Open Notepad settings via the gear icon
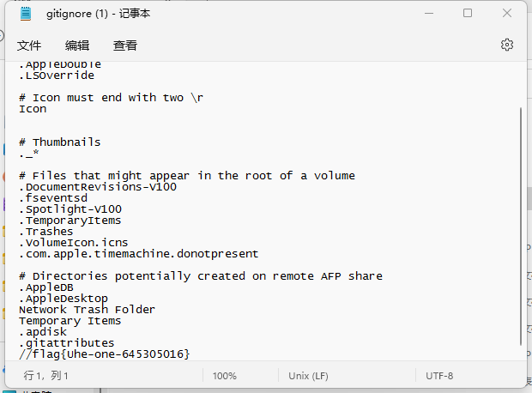 (x=507, y=45)
